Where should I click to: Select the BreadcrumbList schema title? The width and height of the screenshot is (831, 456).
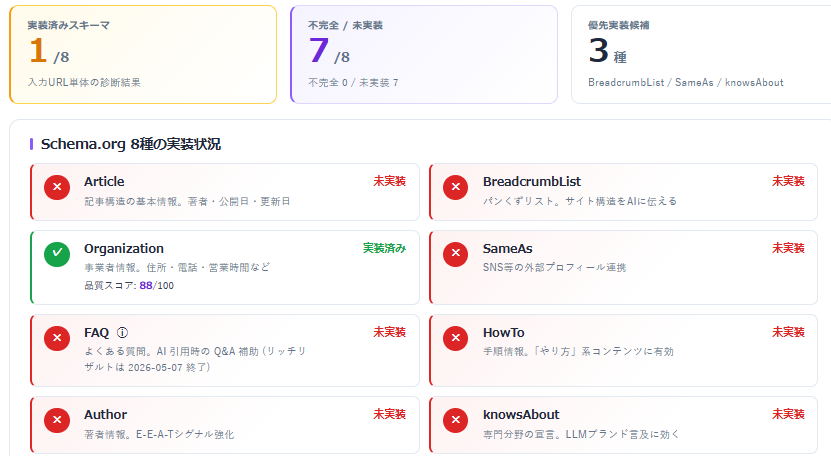[x=532, y=181]
